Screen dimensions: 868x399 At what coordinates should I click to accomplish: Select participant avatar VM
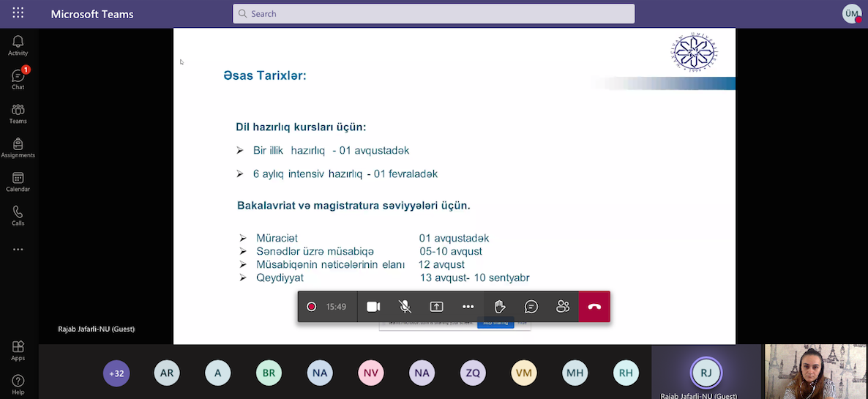[524, 373]
